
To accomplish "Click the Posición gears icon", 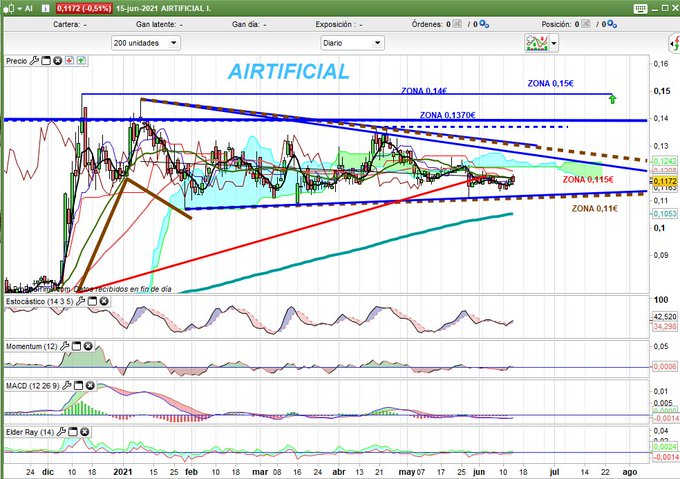I will 612,24.
